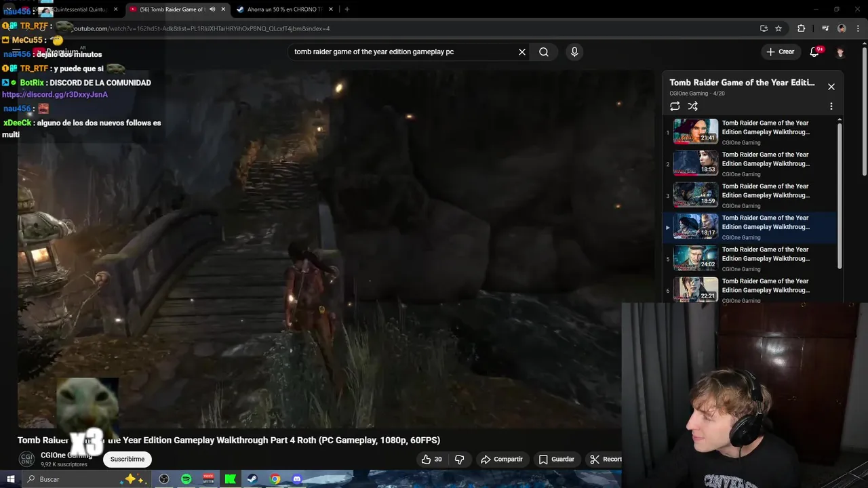Screen dimensions: 868x488
Task: Select current playlist video 4 (18:17)
Action: (750, 227)
